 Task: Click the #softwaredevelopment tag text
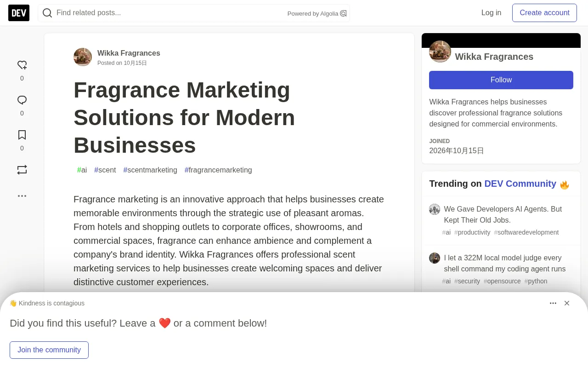tap(526, 233)
